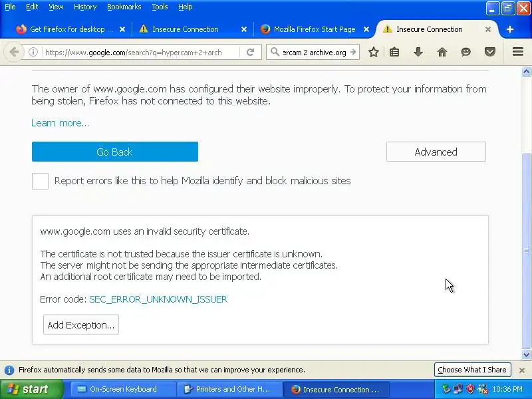The width and height of the screenshot is (532, 399).
Task: Switch to Printers and Other Hardware taskbar item
Action: (x=229, y=389)
